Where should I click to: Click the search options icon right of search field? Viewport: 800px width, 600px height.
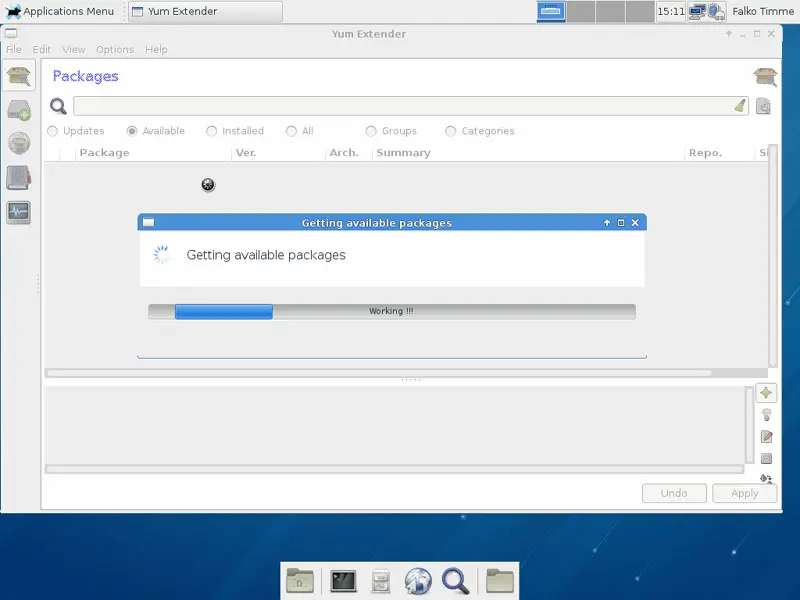(763, 106)
